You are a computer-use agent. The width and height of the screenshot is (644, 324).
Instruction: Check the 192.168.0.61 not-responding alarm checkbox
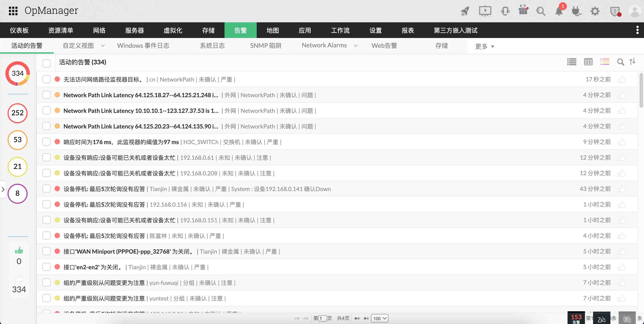47,158
